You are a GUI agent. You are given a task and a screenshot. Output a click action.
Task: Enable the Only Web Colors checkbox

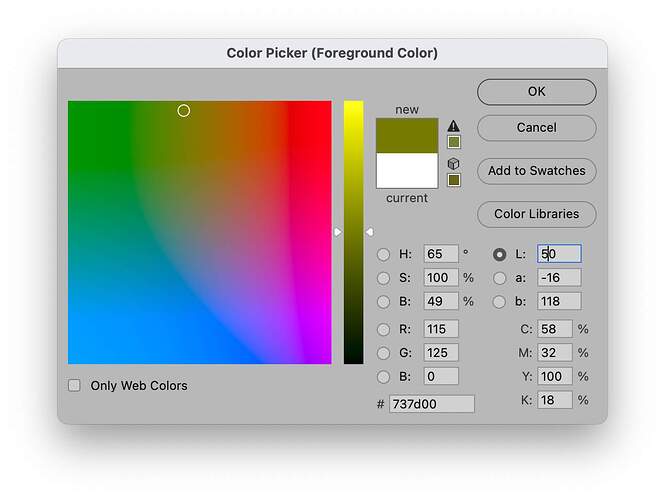pos(74,385)
